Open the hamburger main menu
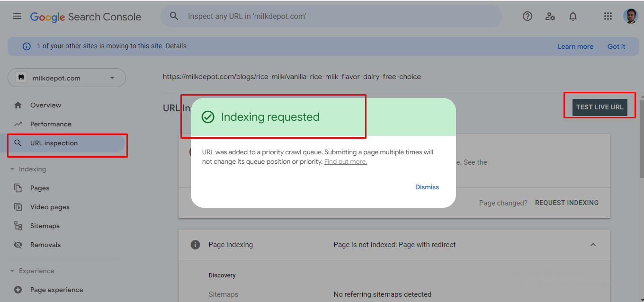644x302 pixels. point(17,16)
